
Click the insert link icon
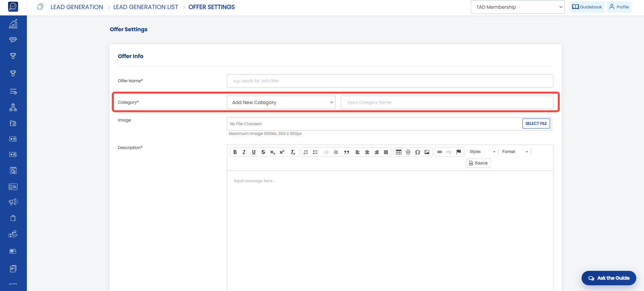[440, 152]
